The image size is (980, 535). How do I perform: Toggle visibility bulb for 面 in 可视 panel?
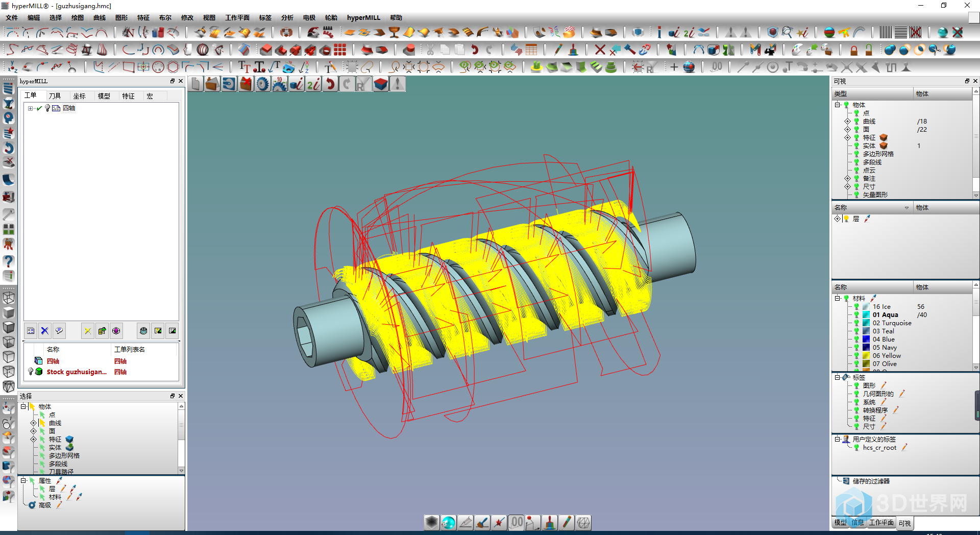click(856, 130)
